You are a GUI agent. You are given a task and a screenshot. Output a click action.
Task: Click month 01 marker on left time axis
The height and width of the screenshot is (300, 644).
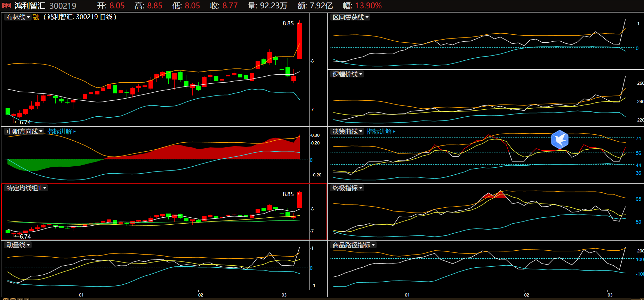tap(81, 295)
